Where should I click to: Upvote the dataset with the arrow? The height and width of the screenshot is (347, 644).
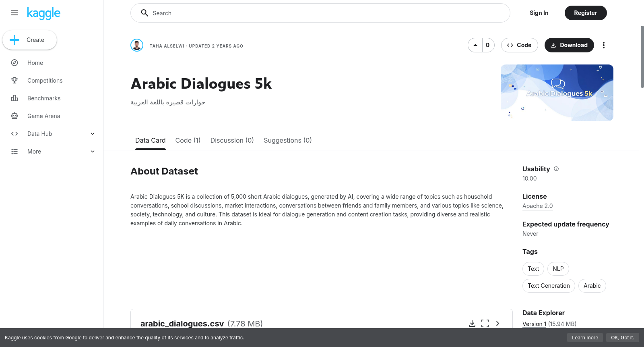[x=475, y=45]
